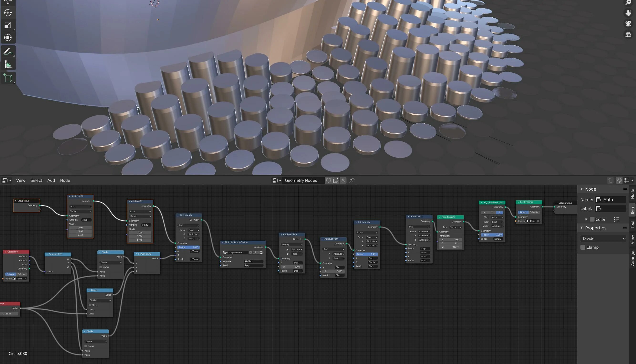Collapse the Properties panel section
The image size is (636, 364).
(582, 228)
